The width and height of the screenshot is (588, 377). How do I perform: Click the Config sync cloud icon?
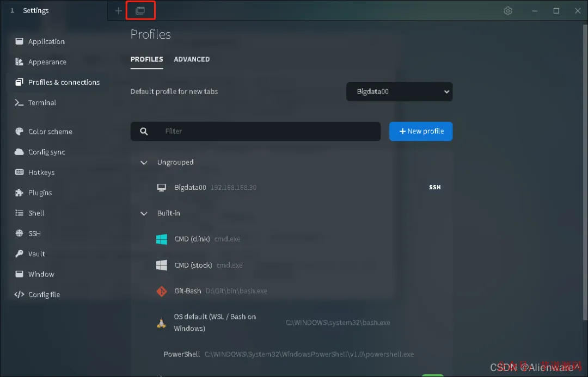[x=19, y=152]
